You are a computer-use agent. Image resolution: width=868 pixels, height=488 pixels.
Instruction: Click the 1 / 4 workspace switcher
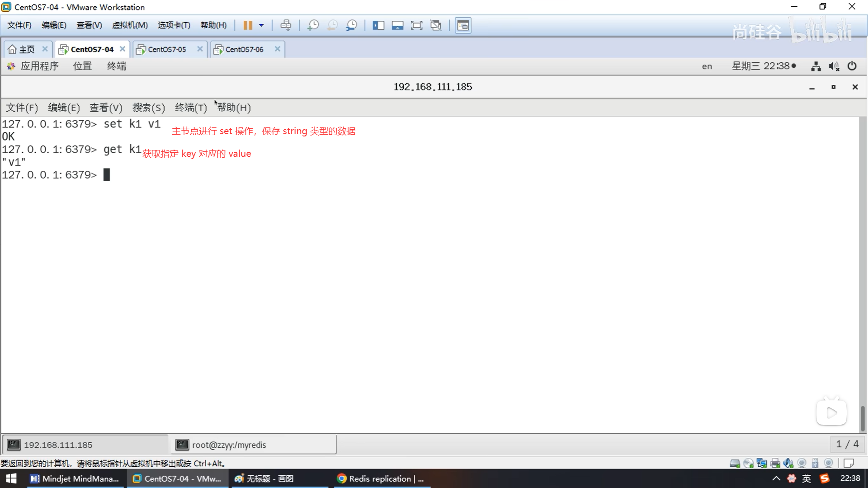click(x=847, y=444)
